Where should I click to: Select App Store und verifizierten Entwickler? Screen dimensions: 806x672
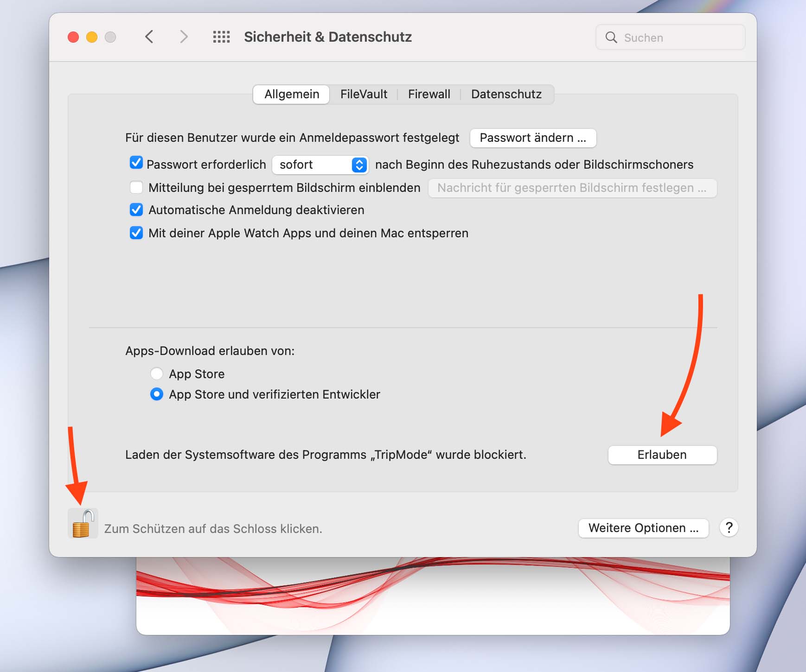[157, 394]
